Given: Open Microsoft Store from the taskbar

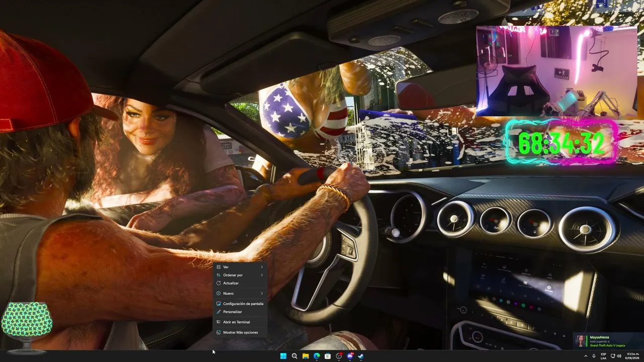Looking at the screenshot, I should click(328, 356).
